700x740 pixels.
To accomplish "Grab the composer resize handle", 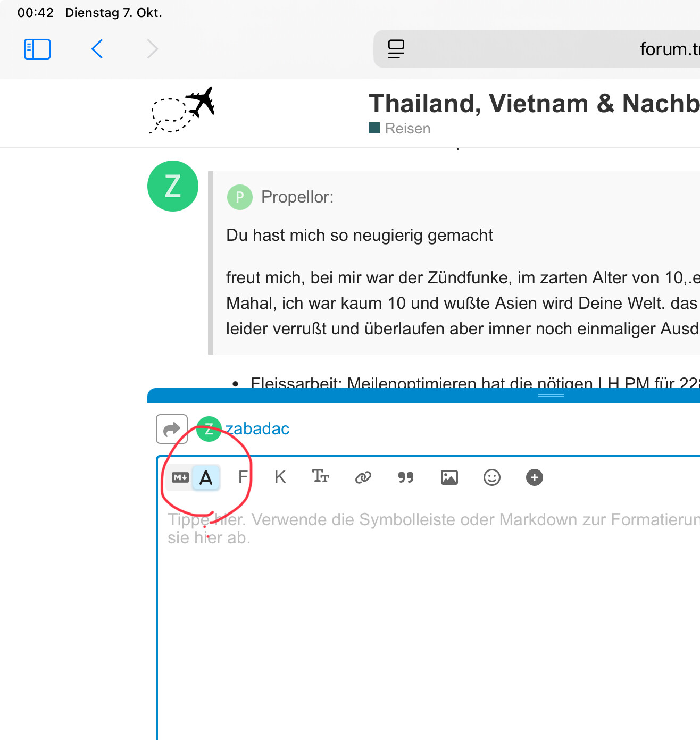I will pos(551,396).
